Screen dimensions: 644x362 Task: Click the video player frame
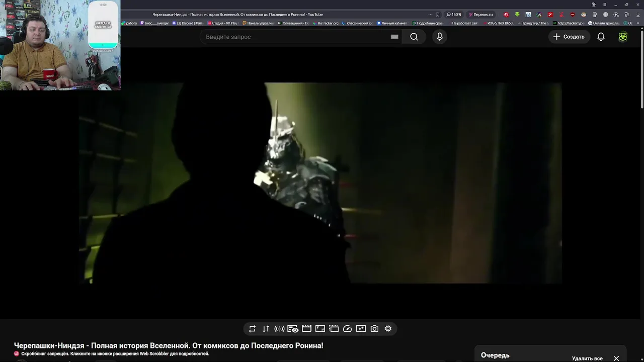(x=320, y=183)
